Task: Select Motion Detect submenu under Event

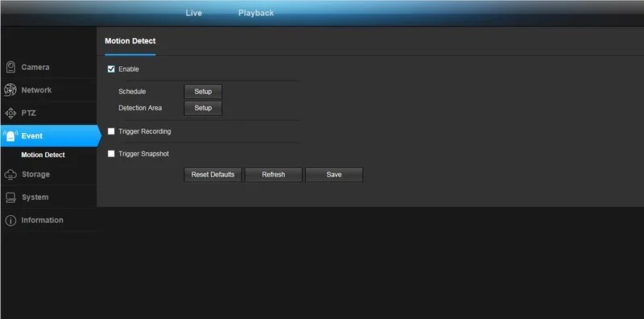Action: pyautogui.click(x=43, y=155)
